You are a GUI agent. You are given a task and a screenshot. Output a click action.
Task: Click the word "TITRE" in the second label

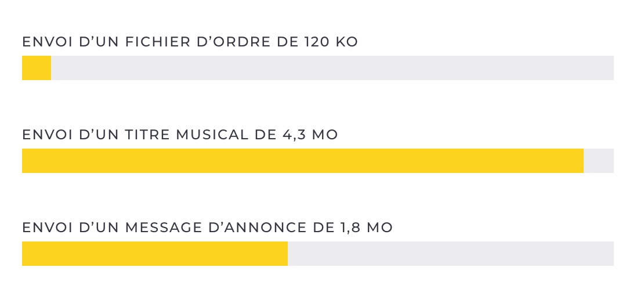point(147,135)
